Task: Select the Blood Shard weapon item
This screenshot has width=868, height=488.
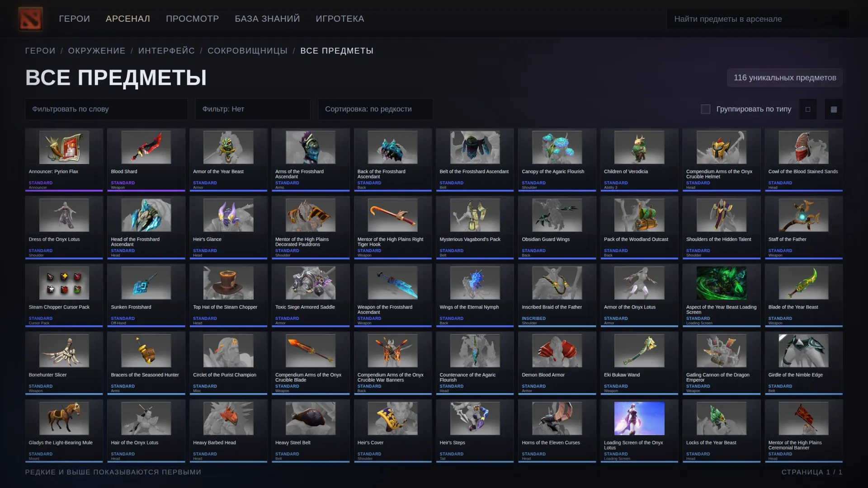Action: click(x=146, y=160)
